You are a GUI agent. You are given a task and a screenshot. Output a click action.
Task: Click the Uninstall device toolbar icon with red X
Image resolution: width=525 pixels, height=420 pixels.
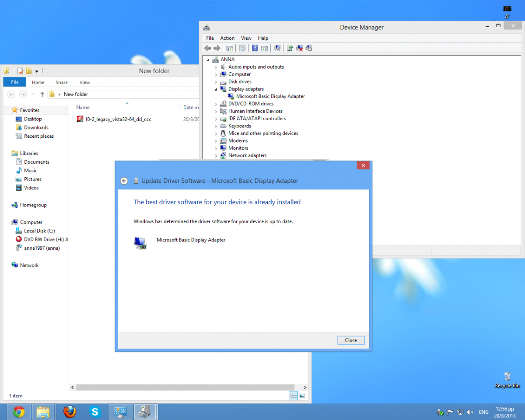click(x=300, y=48)
